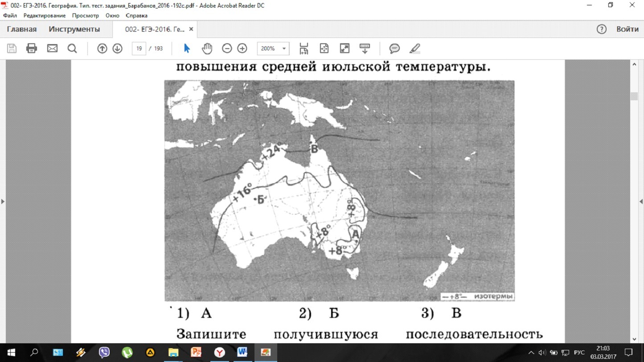Viewport: 644px width, 362px height.
Task: Edit the page number field
Action: 139,48
